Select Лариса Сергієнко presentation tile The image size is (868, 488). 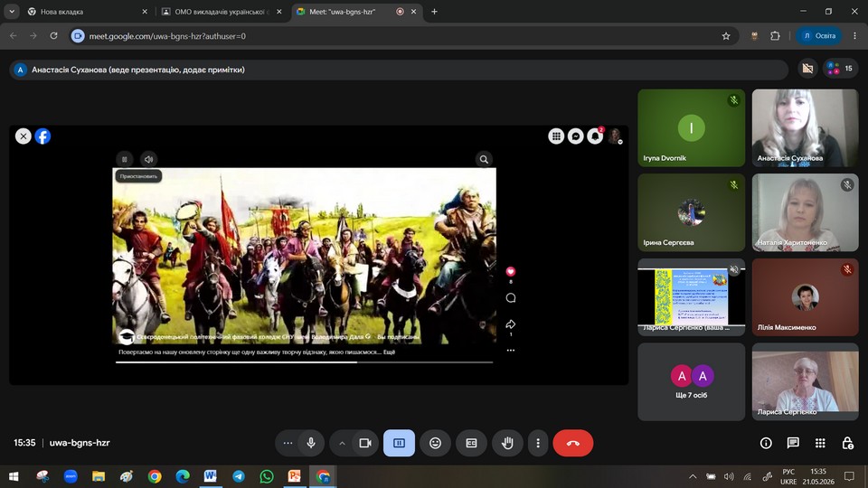(x=692, y=297)
